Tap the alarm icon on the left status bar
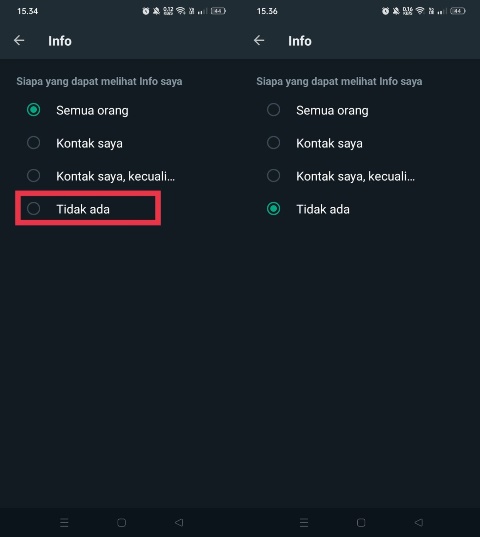The width and height of the screenshot is (480, 537). pos(146,11)
